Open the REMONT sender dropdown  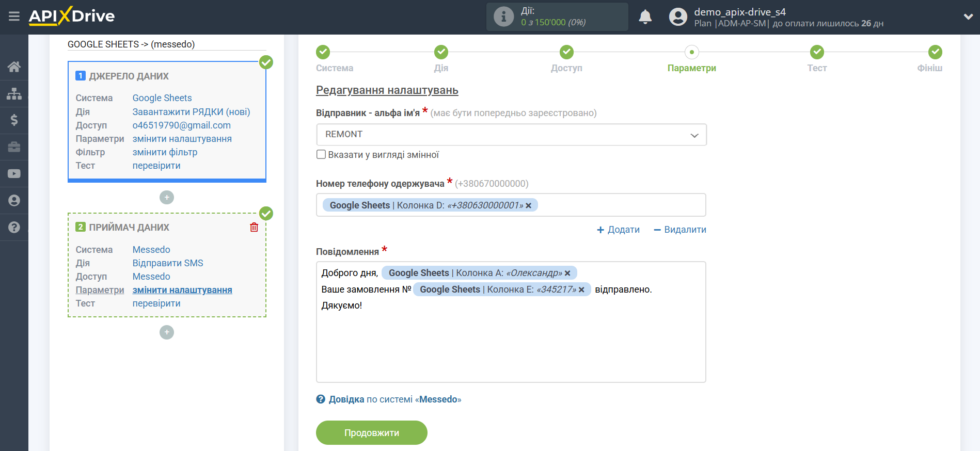pos(511,135)
